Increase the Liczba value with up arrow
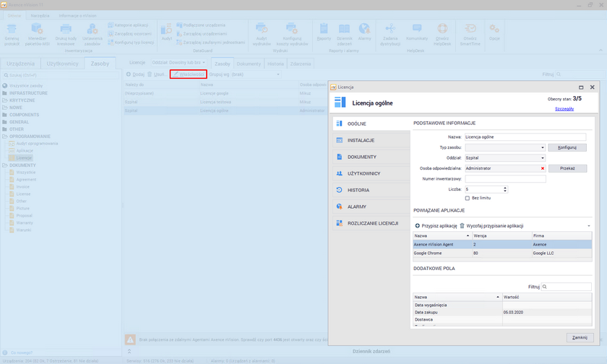The height and width of the screenshot is (364, 607). point(504,187)
